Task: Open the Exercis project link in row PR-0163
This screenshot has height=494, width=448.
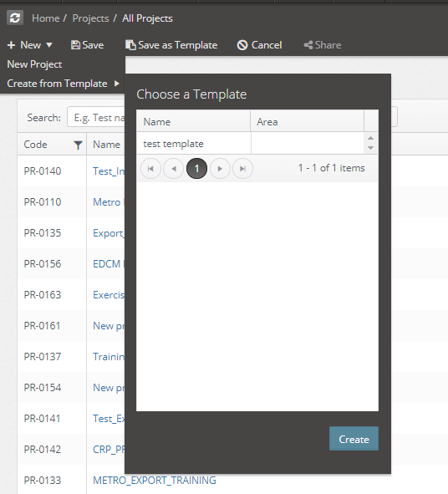Action: (x=109, y=294)
